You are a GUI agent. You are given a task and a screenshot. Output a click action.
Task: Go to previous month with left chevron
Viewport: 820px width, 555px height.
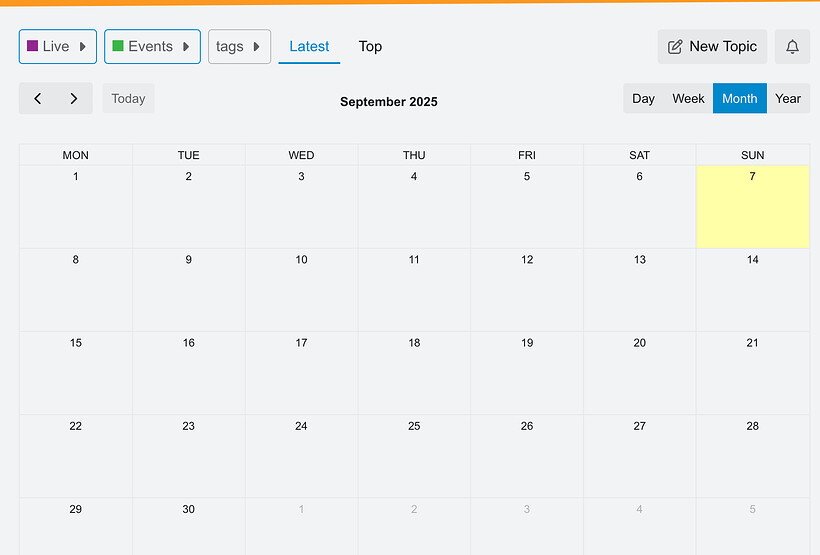[38, 98]
